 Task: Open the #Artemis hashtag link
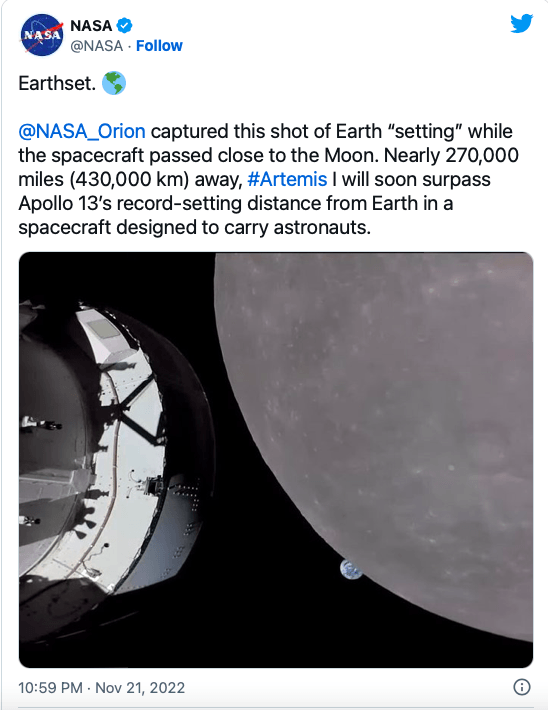(287, 179)
